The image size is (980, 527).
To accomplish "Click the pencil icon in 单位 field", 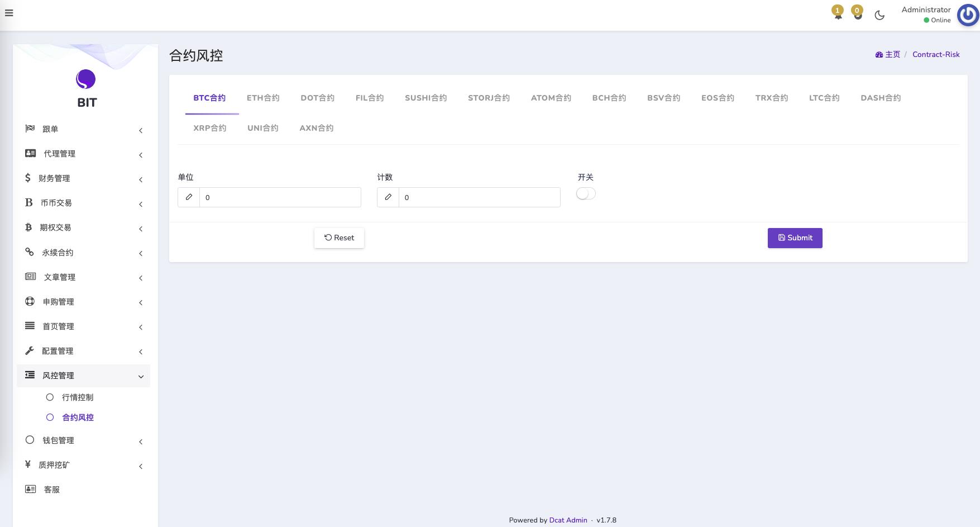I will pos(189,197).
